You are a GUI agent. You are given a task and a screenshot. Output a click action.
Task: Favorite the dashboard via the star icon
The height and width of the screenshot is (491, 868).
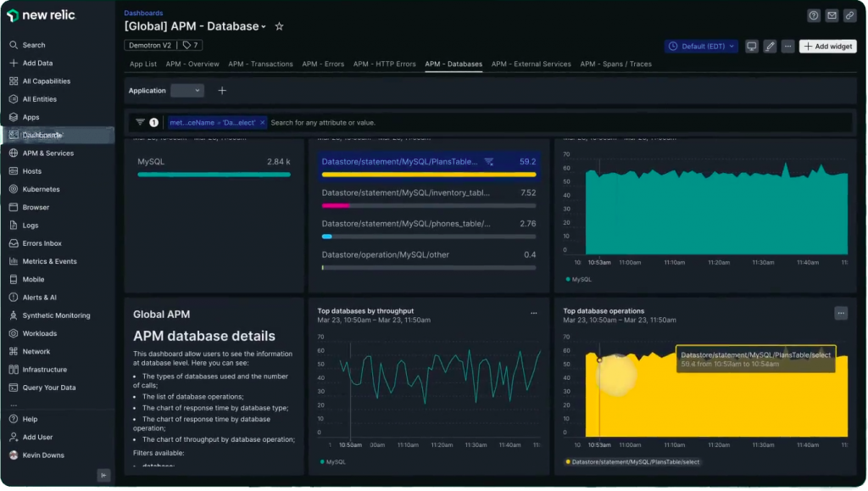pyautogui.click(x=279, y=26)
